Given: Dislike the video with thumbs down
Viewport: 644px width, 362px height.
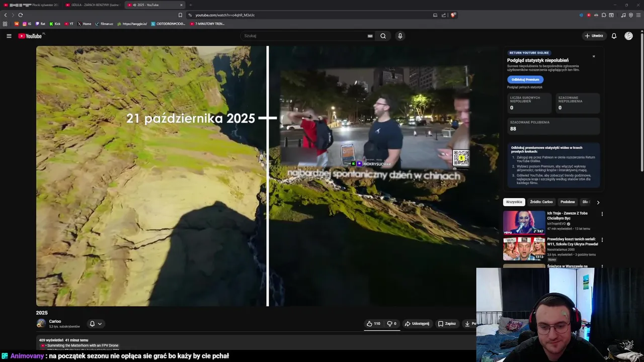Looking at the screenshot, I should 391,324.
